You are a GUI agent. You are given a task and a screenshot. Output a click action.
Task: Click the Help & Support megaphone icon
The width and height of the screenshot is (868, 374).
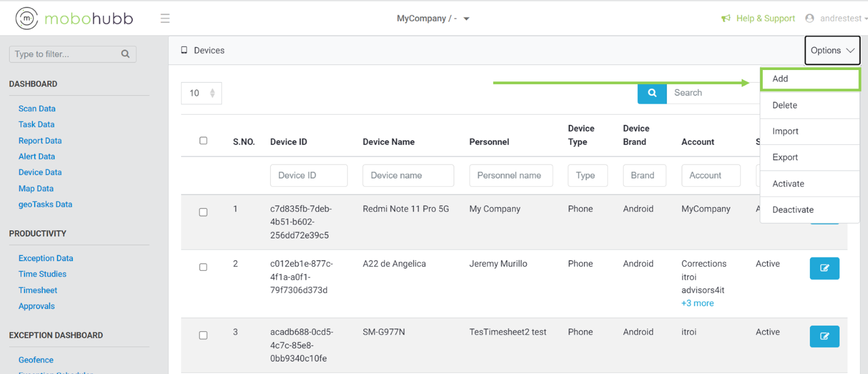click(725, 18)
